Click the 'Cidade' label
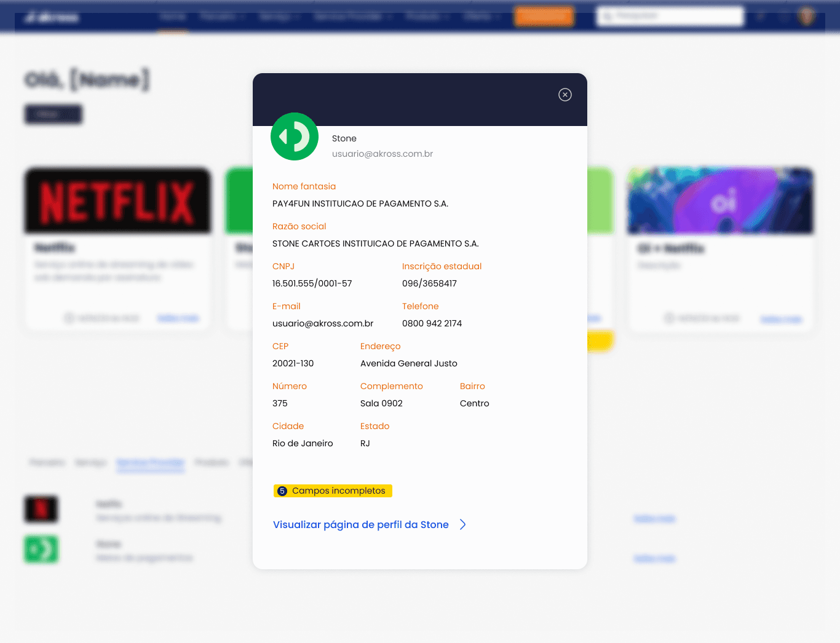This screenshot has width=840, height=643. click(x=288, y=426)
